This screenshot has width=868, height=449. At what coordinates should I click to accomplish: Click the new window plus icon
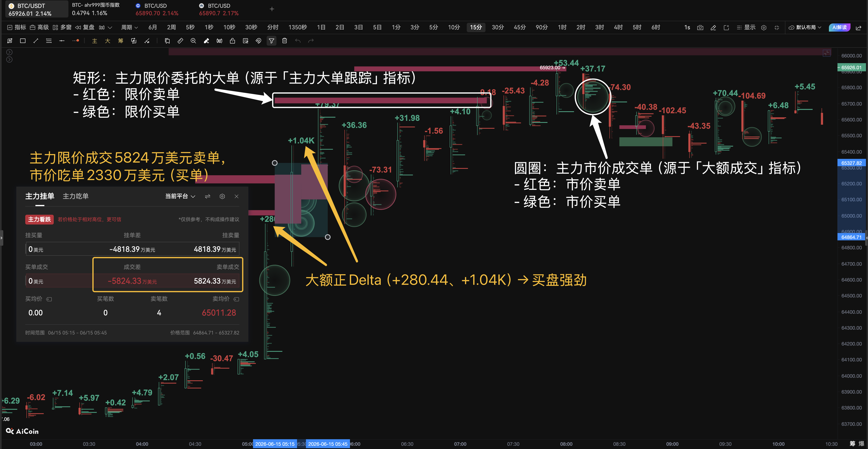click(x=726, y=28)
